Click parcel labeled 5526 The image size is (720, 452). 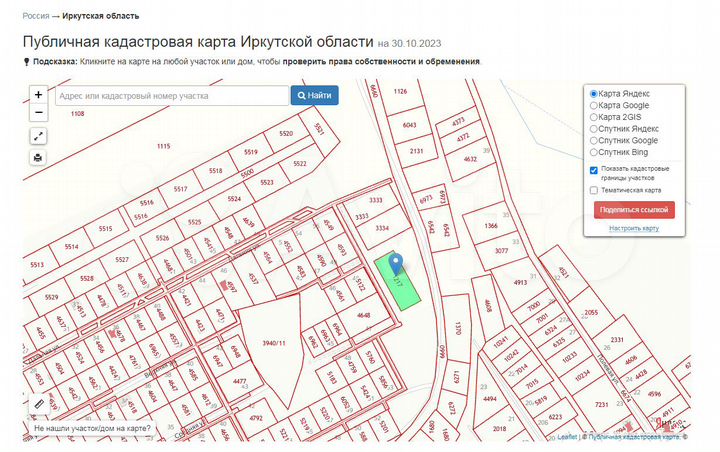pos(162,238)
